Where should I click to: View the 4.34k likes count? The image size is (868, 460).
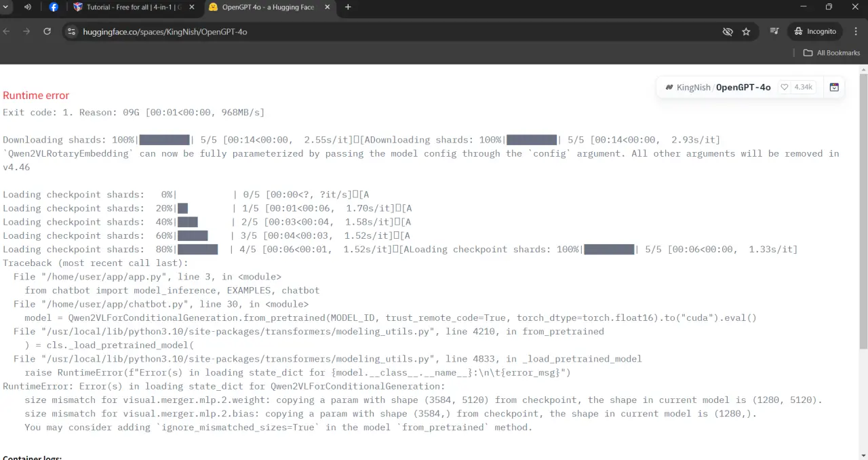pos(803,88)
